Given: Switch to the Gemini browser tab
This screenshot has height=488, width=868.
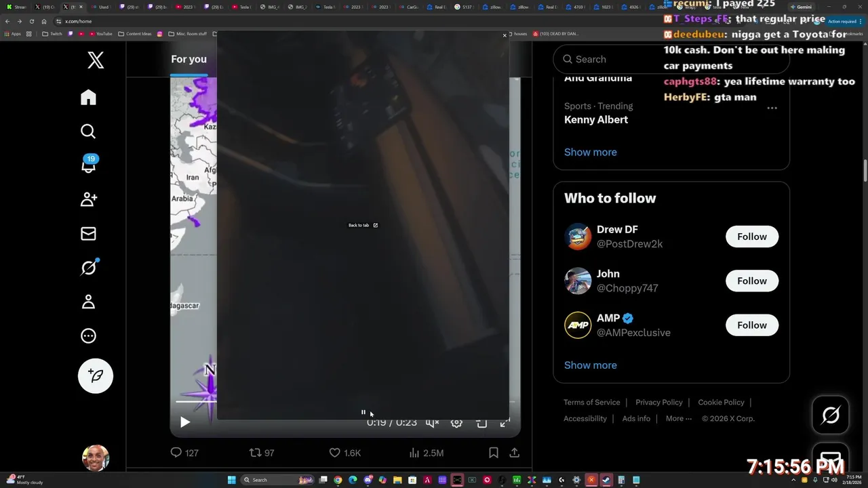Looking at the screenshot, I should click(x=800, y=7).
